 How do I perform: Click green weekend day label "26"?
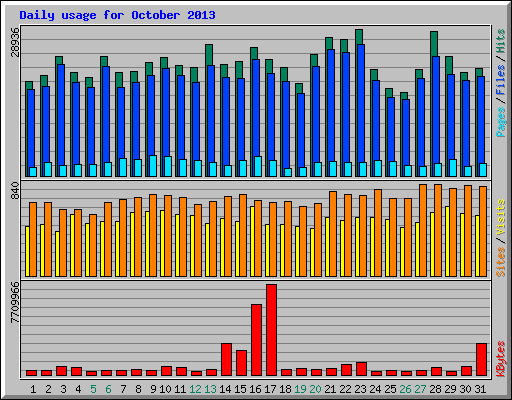405,389
